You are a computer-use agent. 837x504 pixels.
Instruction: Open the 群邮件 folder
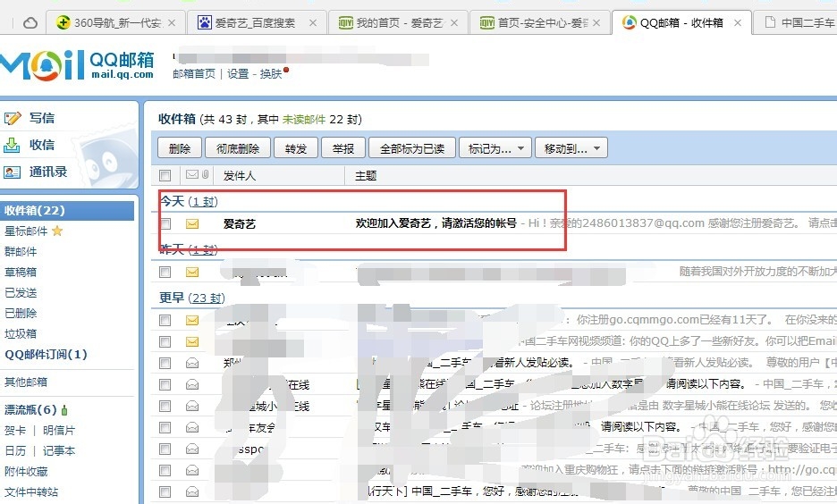[x=21, y=251]
